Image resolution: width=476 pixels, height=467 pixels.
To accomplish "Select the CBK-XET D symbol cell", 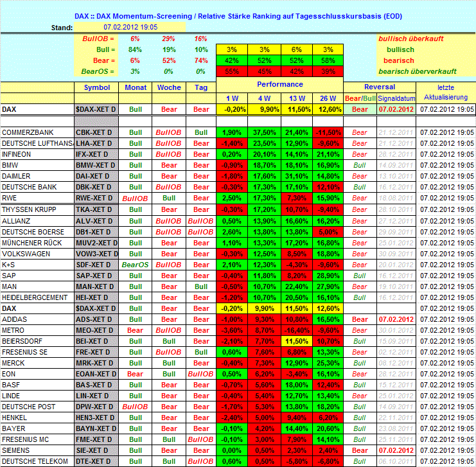I will pos(96,132).
